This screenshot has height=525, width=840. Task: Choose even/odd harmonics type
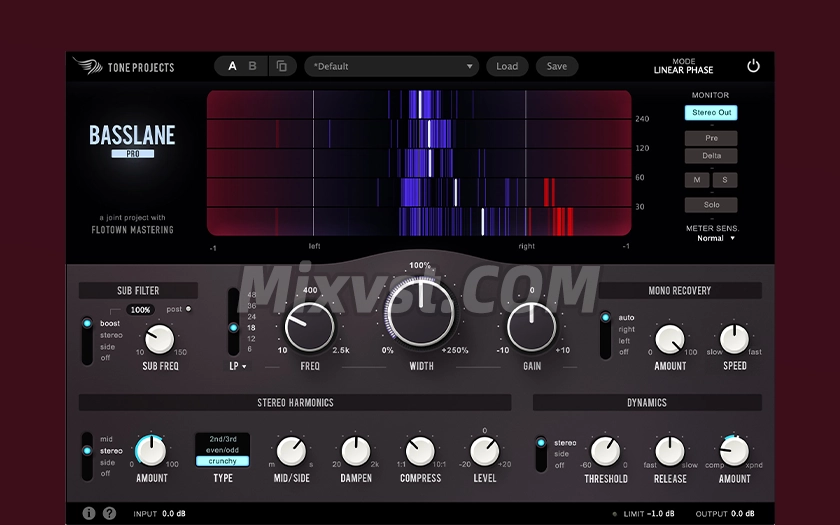pyautogui.click(x=223, y=450)
